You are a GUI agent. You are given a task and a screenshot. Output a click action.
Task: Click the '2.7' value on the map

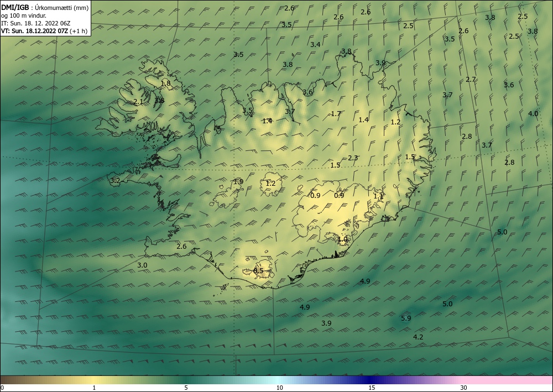[x=471, y=79]
